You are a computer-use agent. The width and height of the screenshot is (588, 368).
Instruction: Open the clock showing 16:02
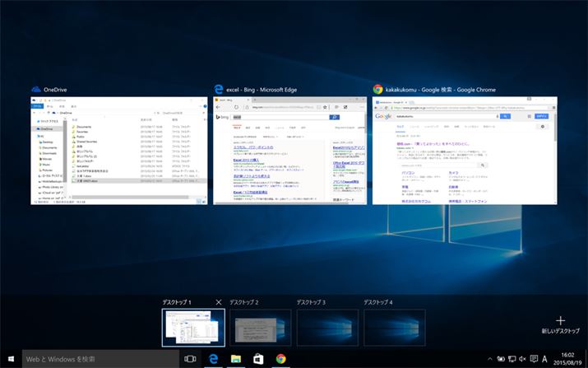(x=570, y=359)
